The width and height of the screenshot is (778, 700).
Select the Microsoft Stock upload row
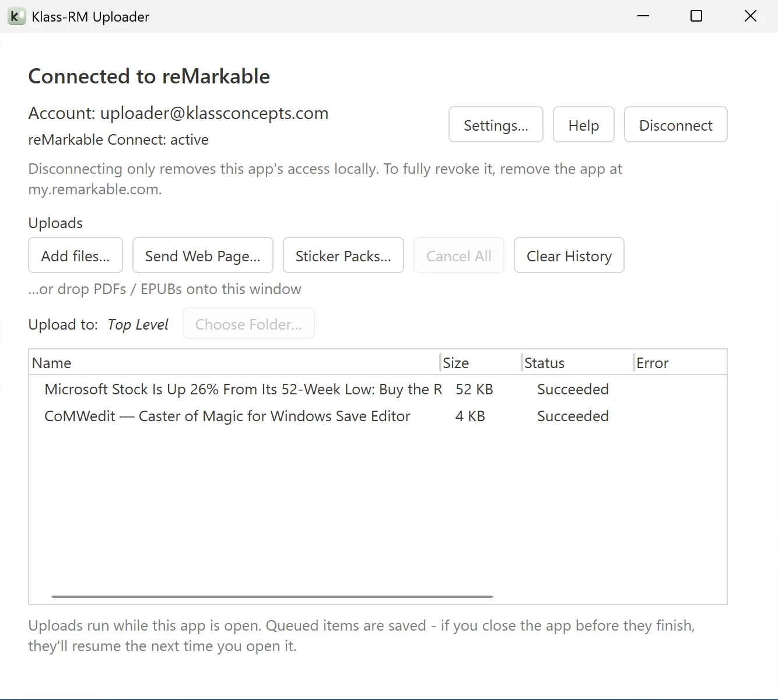pyautogui.click(x=378, y=389)
